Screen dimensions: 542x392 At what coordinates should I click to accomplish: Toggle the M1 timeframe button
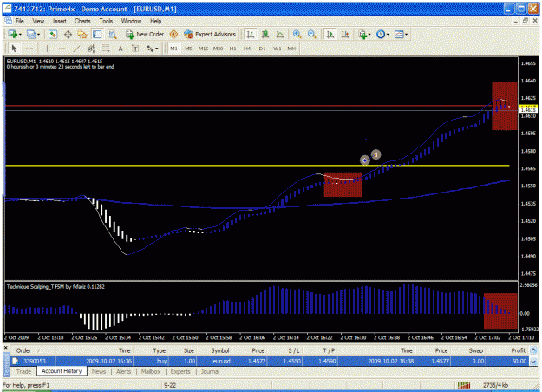(173, 49)
